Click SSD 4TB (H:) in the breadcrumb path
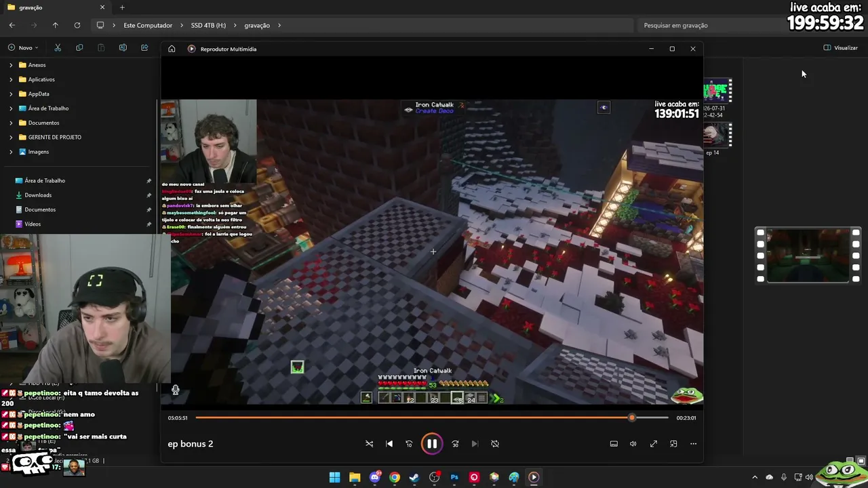Image resolution: width=868 pixels, height=488 pixels. pyautogui.click(x=208, y=25)
